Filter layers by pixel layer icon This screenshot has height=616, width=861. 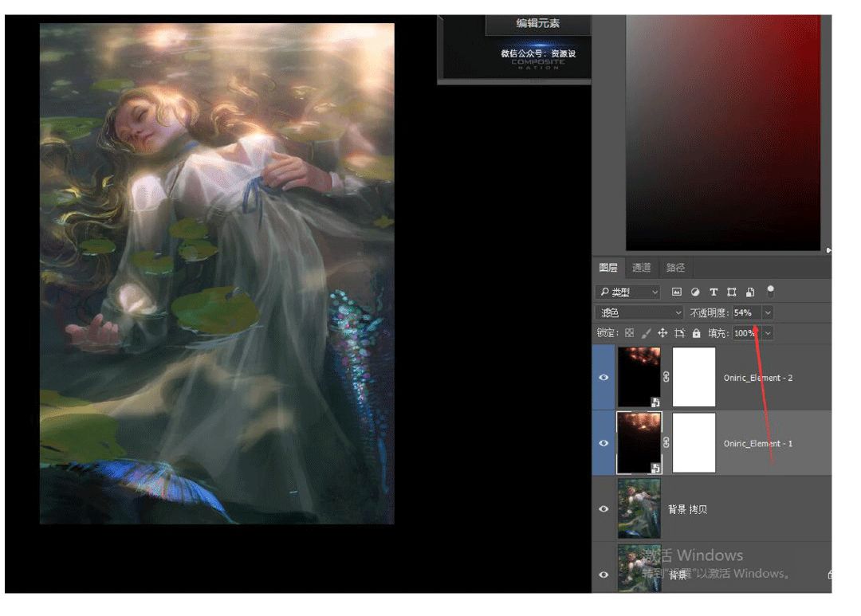click(x=677, y=292)
